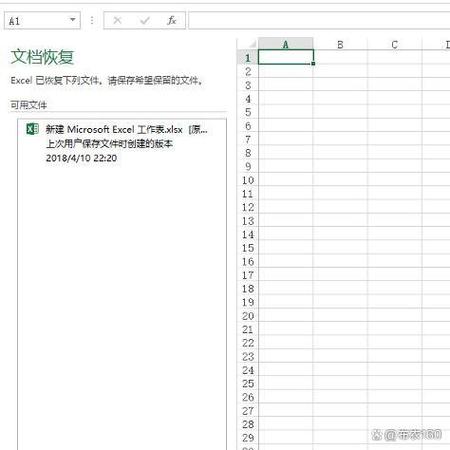Click the Cancel (X) formula bar icon

[x=117, y=21]
